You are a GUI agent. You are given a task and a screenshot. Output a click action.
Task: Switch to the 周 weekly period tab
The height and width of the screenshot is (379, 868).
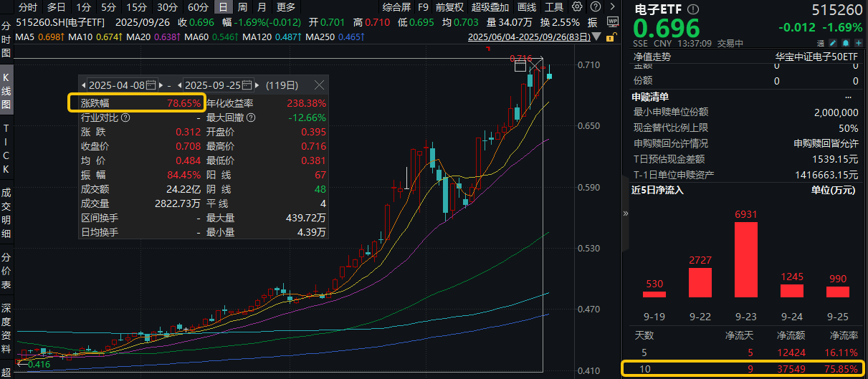click(x=242, y=7)
